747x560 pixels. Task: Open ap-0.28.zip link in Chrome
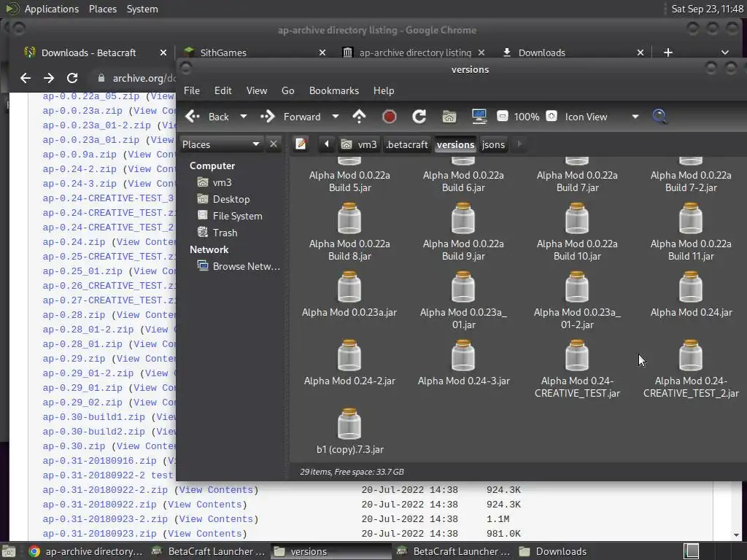pyautogui.click(x=74, y=315)
